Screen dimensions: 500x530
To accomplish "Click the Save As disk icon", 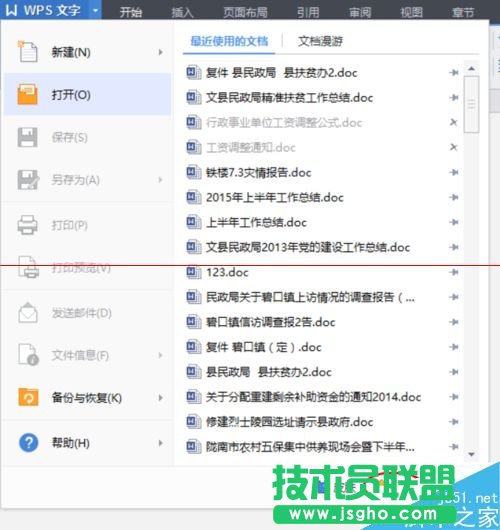I will (x=28, y=180).
